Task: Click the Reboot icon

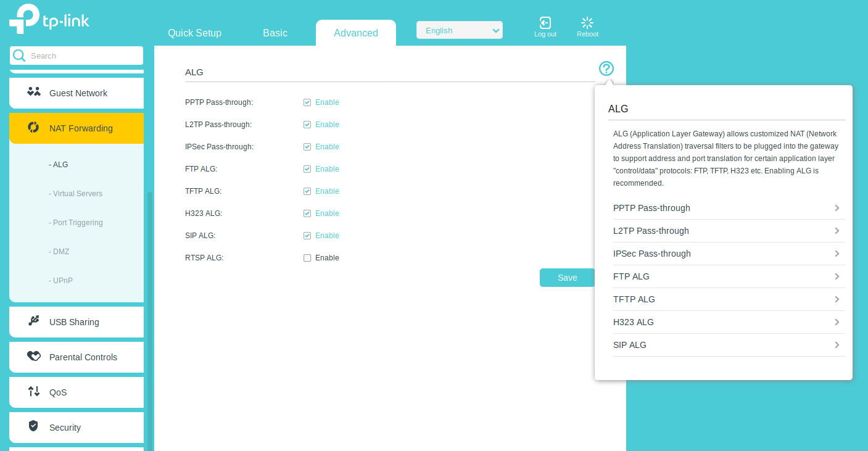Action: pos(587,23)
